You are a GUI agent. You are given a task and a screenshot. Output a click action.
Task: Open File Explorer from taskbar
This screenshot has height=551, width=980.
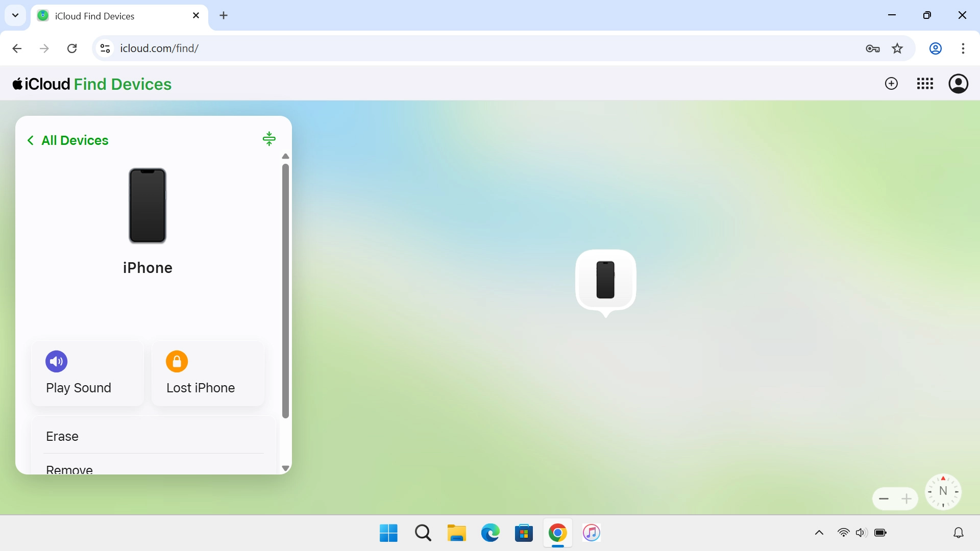coord(456,533)
